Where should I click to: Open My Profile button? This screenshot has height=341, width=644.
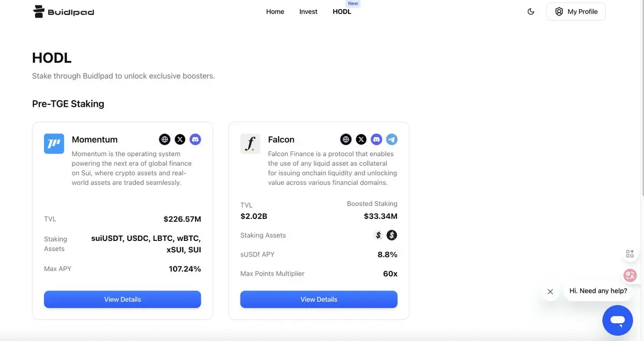[x=576, y=11]
